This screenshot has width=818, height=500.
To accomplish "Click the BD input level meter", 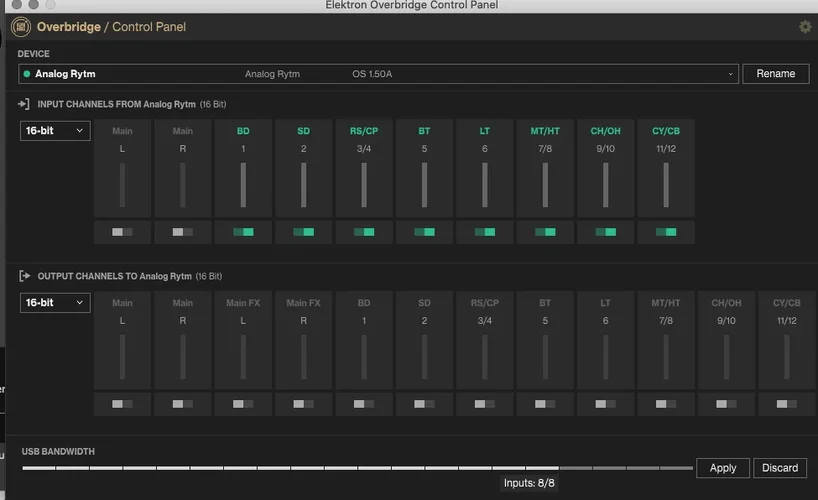I will click(243, 185).
